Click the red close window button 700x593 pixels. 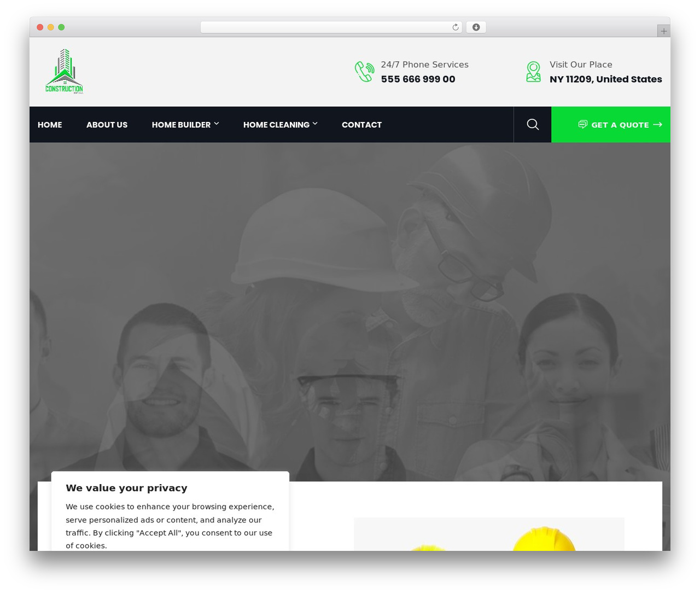click(x=40, y=27)
